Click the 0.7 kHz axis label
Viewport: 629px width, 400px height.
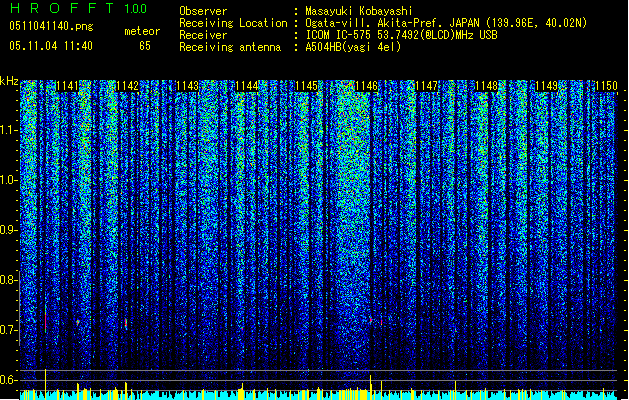click(x=9, y=330)
